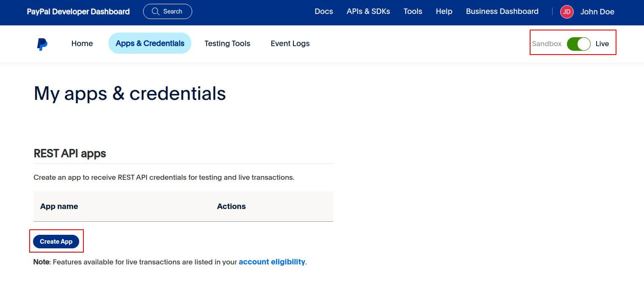Follow the account eligibility link
The height and width of the screenshot is (286, 644).
pyautogui.click(x=272, y=262)
